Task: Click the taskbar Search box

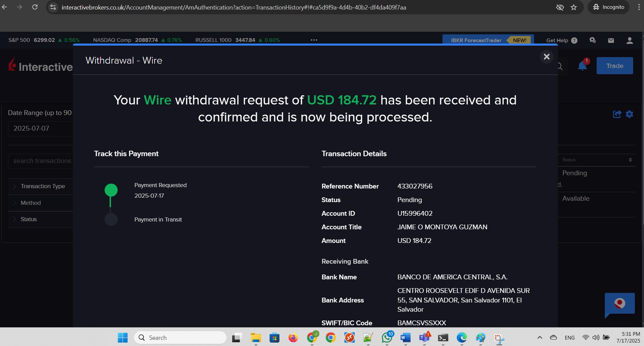Action: tap(180, 337)
